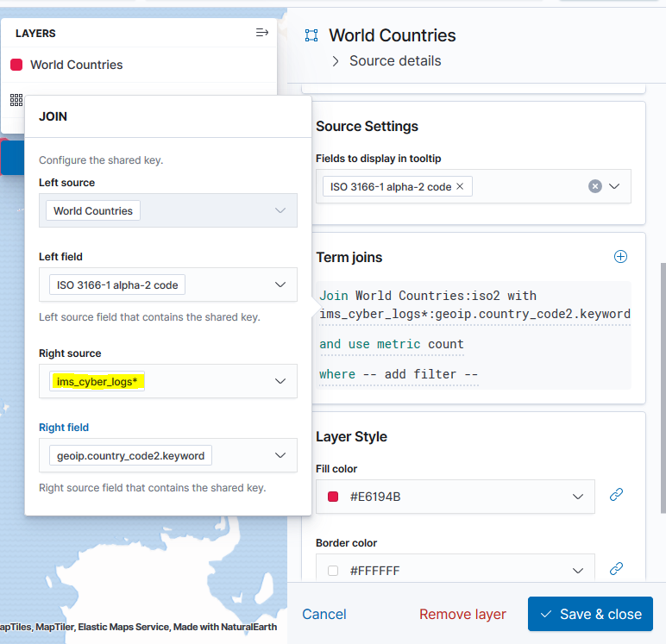Click the red fill color swatch
Screen dimensions: 666x644
point(333,497)
